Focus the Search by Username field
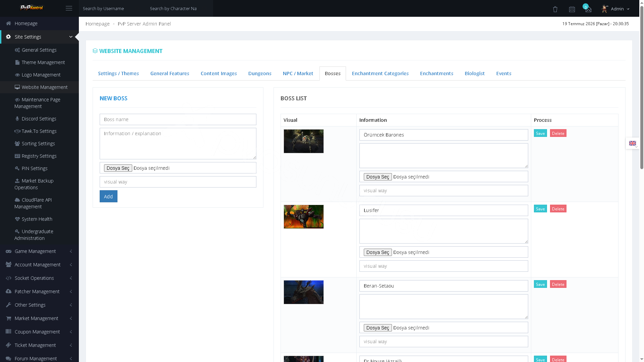Screen dimensions: 644x362 112,8
